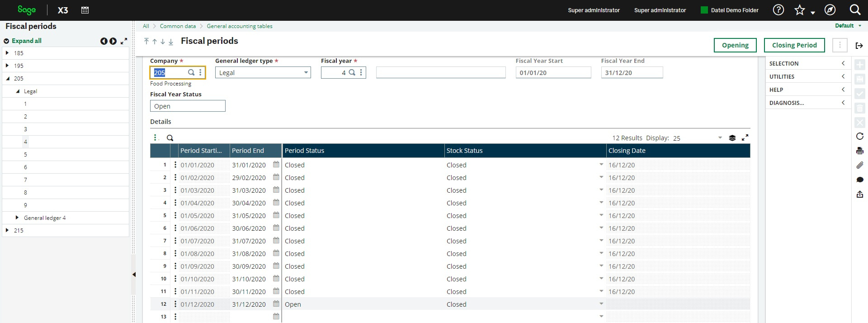Sort by Period Status column header

(363, 151)
